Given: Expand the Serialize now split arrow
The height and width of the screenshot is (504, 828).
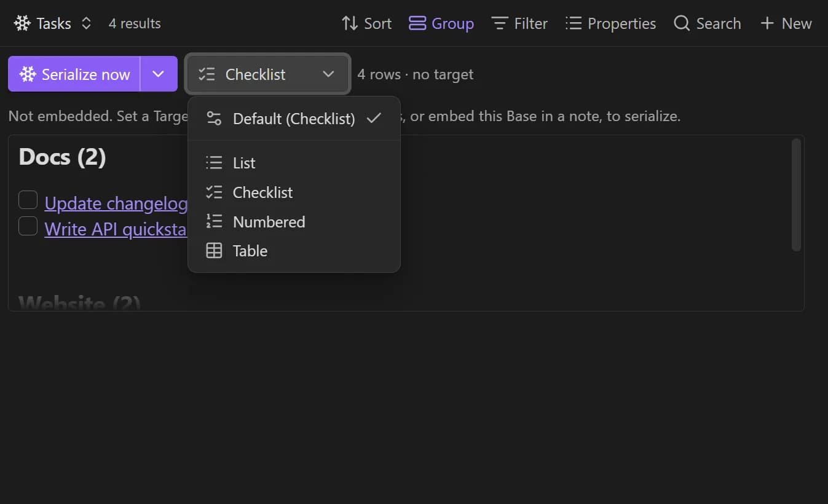Looking at the screenshot, I should point(159,74).
